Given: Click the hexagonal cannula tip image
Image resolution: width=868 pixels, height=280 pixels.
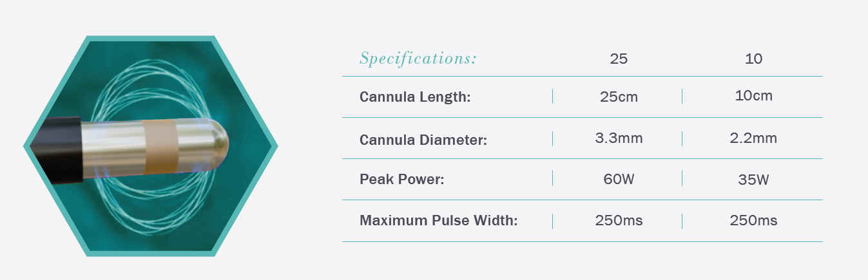Looking at the screenshot, I should [150, 146].
